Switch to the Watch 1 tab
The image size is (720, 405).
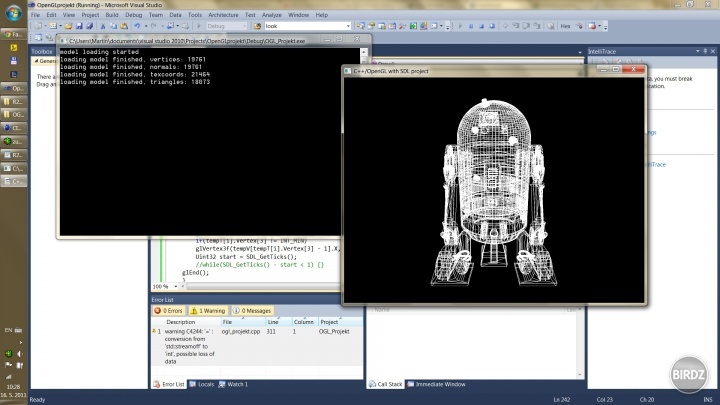(x=233, y=384)
